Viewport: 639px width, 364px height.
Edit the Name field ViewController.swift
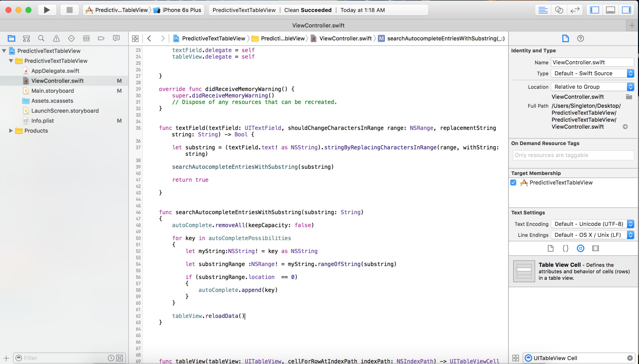[592, 62]
